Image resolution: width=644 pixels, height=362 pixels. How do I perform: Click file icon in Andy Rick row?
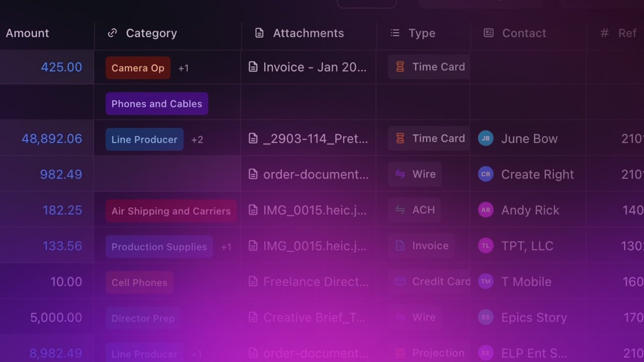[253, 210]
